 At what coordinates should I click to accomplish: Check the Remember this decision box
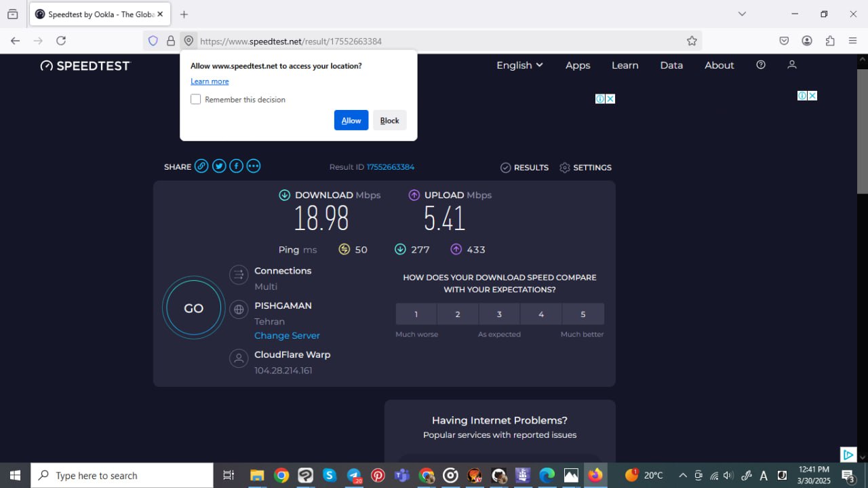point(196,100)
